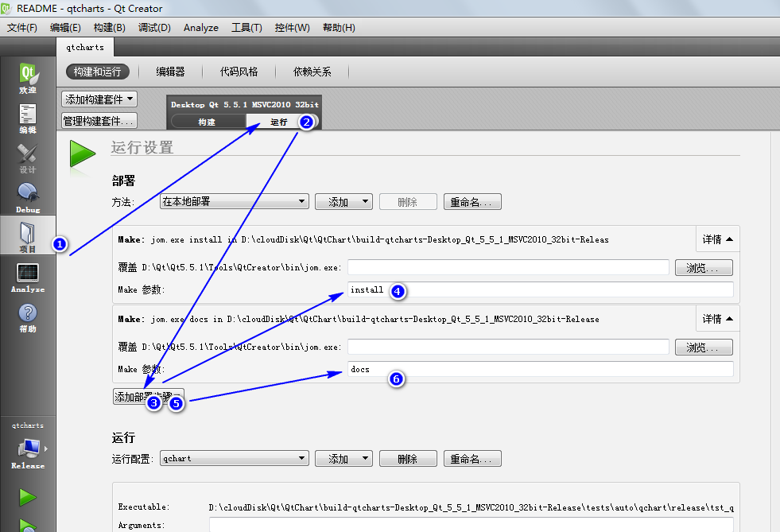Click the jom.exe override field for docs step
The width and height of the screenshot is (780, 532).
click(x=508, y=347)
